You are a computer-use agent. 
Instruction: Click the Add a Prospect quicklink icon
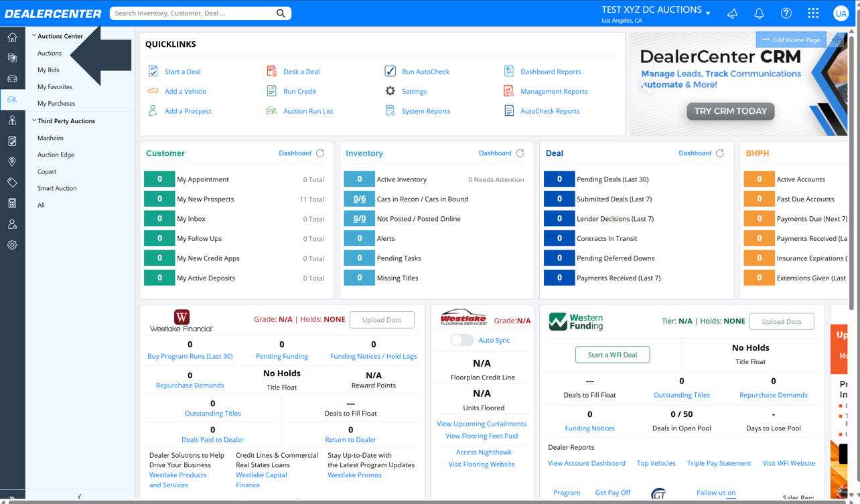pos(153,111)
